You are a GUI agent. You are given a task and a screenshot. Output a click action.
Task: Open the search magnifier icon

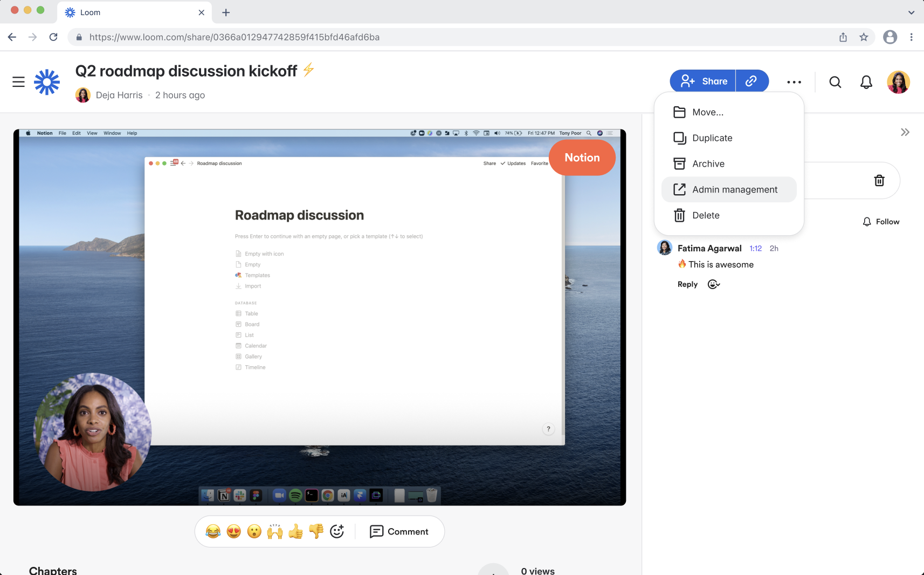point(835,82)
